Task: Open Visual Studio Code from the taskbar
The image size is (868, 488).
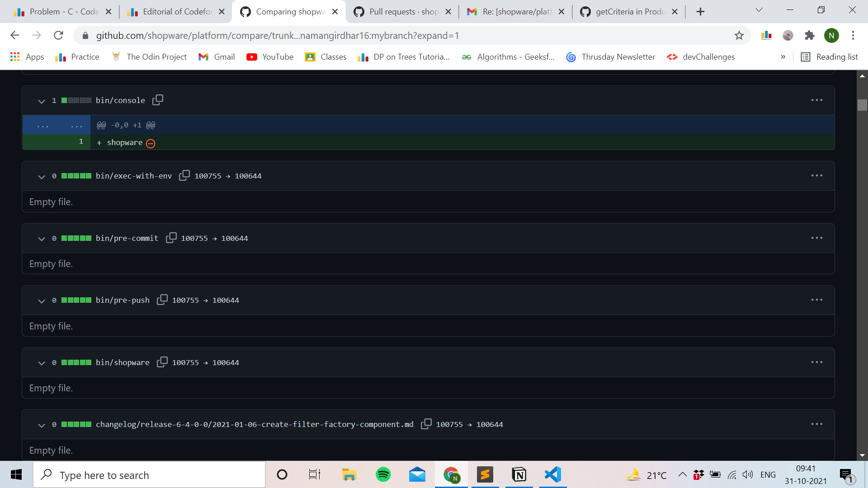Action: click(552, 474)
